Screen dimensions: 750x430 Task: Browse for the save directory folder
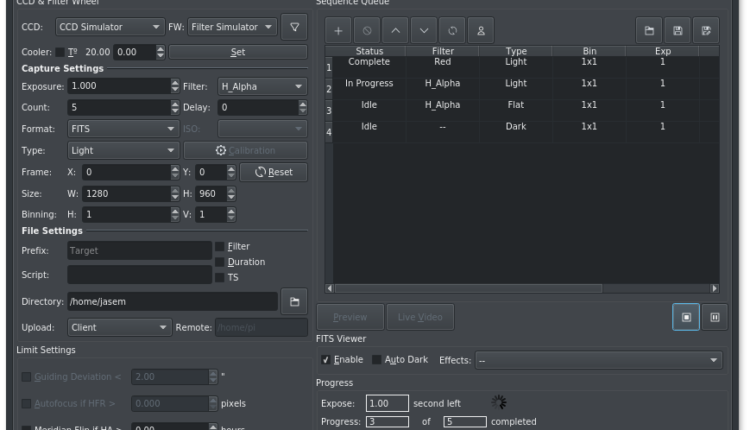pyautogui.click(x=294, y=301)
